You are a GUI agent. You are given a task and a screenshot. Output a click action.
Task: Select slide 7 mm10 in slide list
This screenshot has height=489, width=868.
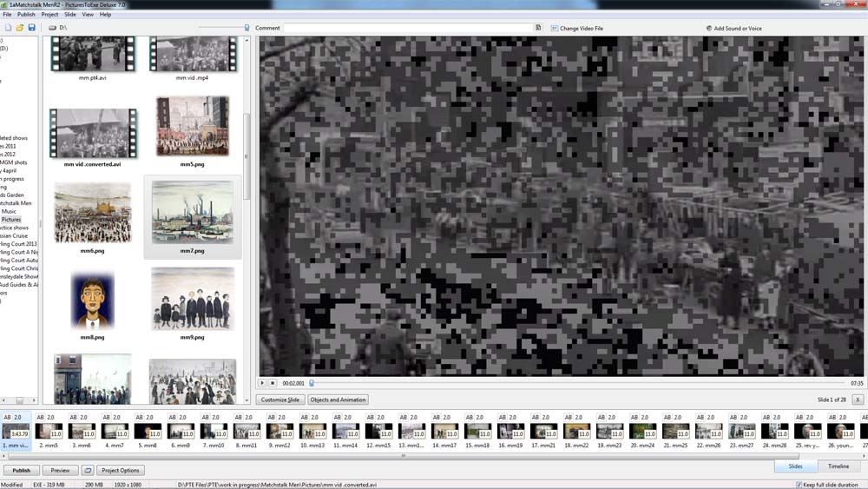[x=214, y=432]
